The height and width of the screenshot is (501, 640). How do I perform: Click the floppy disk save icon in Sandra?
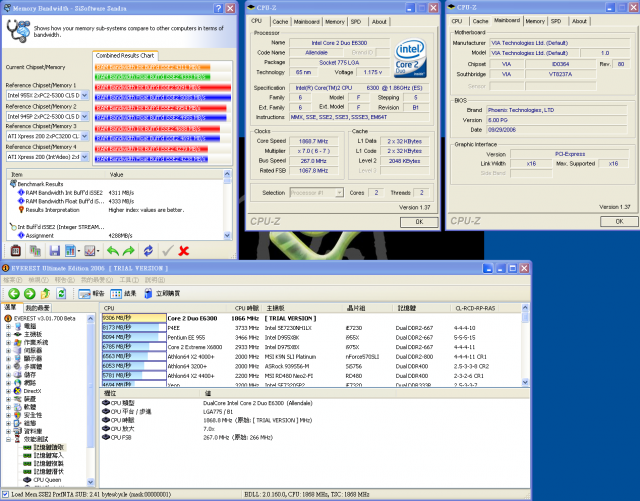(54, 251)
